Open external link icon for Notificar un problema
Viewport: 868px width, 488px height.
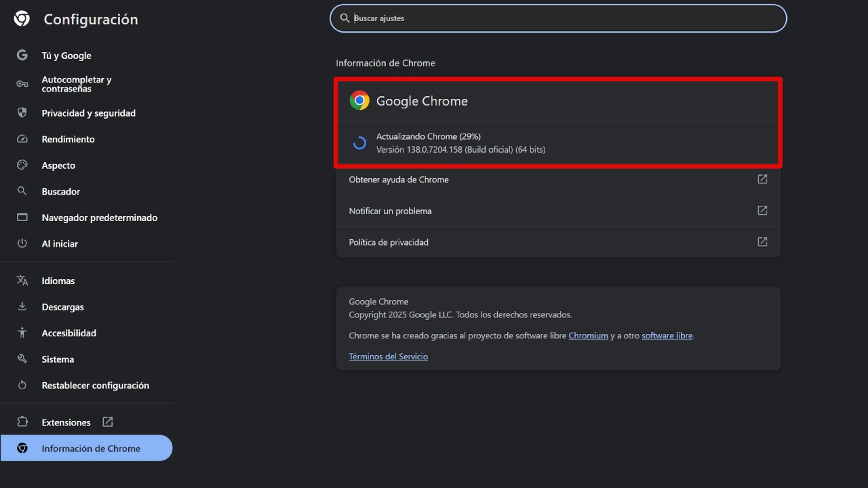[762, 211]
